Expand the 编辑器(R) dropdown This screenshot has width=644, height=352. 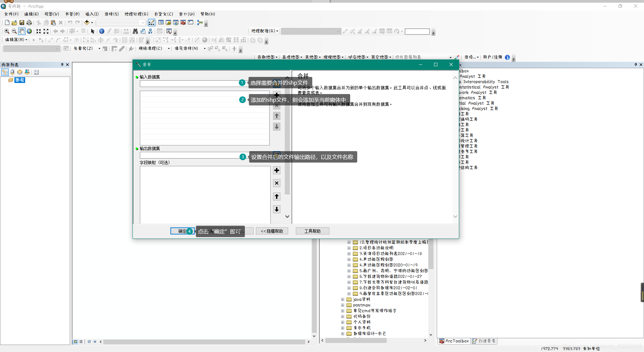(x=16, y=40)
